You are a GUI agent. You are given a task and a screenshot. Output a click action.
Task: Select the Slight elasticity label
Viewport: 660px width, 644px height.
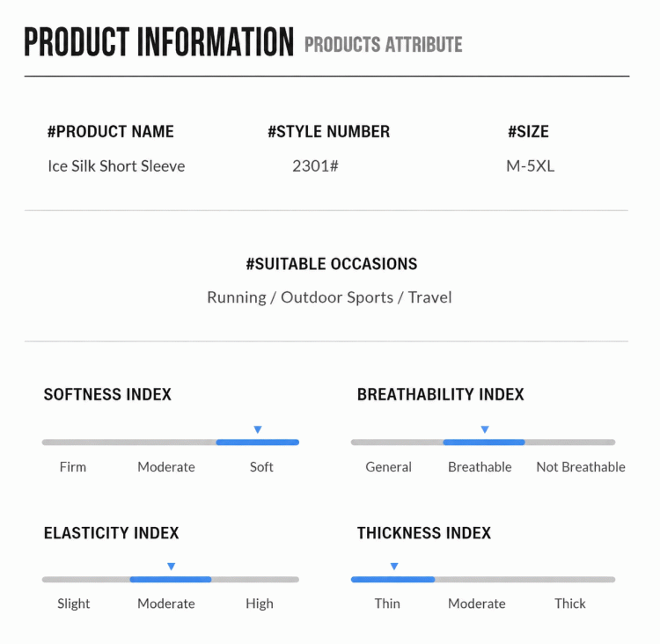click(x=74, y=604)
